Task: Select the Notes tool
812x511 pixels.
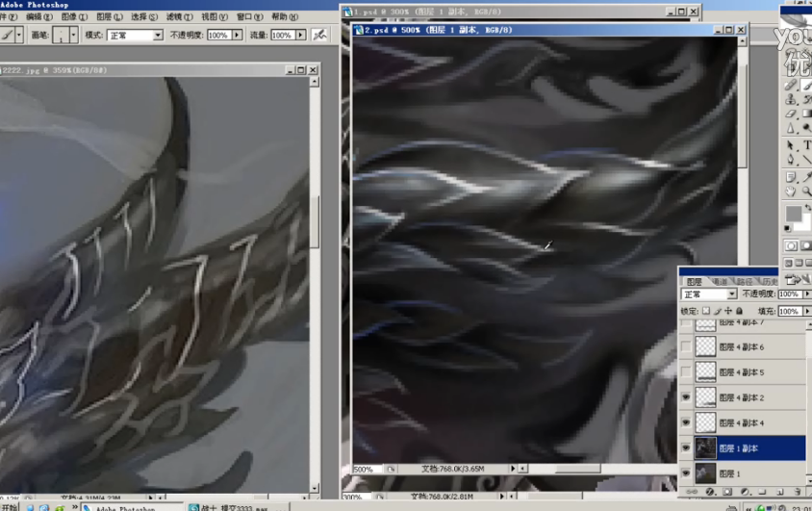Action: [791, 177]
